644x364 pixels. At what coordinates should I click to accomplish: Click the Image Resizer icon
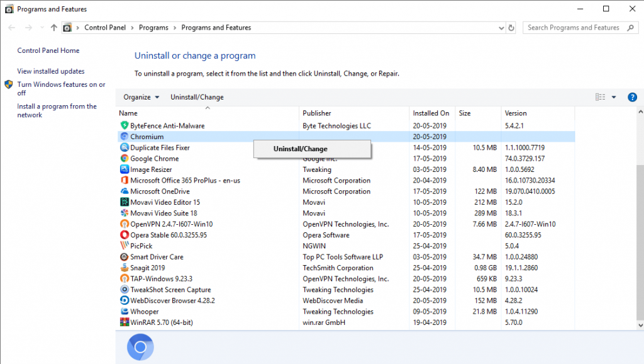coord(124,169)
